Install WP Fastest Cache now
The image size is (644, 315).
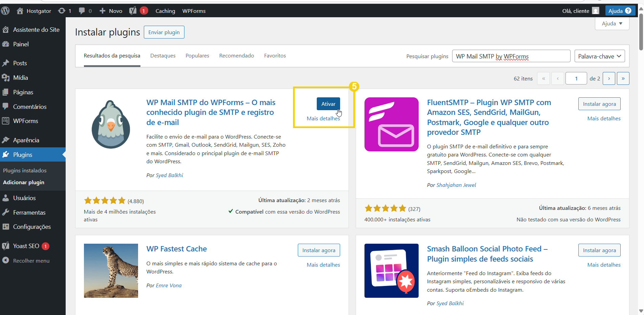(x=319, y=250)
